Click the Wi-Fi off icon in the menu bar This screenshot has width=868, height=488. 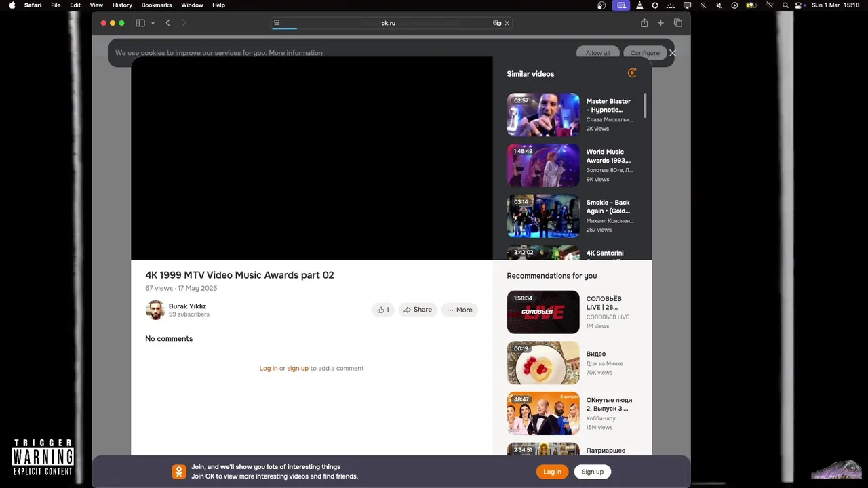[769, 5]
